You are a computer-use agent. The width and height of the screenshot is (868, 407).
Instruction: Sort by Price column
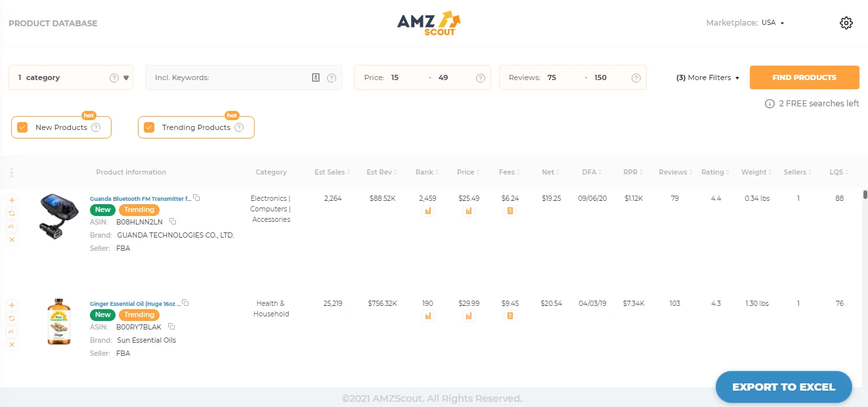pos(469,172)
